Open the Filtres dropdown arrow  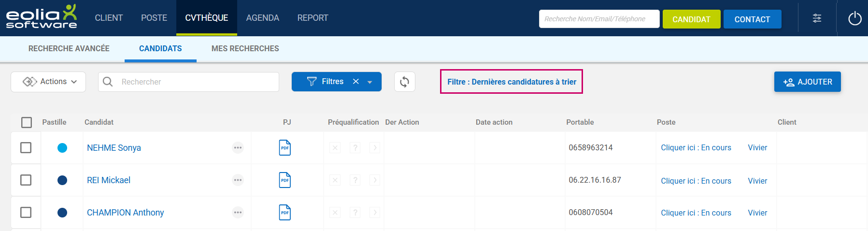370,82
